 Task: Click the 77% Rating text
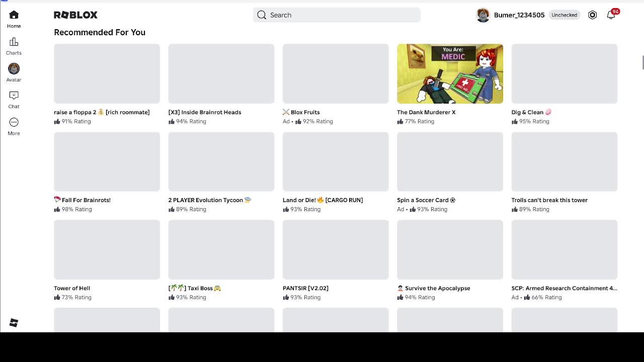pyautogui.click(x=419, y=121)
